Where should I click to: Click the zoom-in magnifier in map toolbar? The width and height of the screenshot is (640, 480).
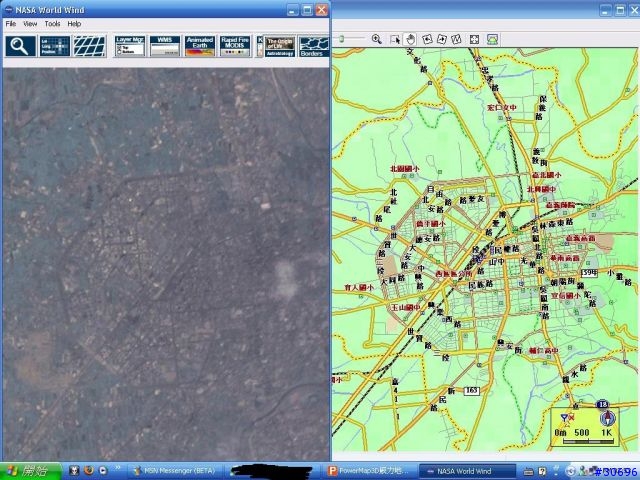coord(377,39)
